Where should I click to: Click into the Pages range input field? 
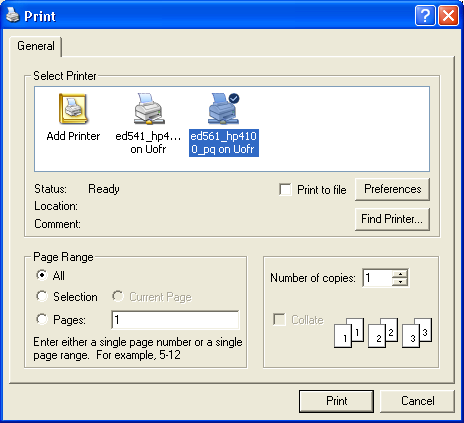pos(175,320)
